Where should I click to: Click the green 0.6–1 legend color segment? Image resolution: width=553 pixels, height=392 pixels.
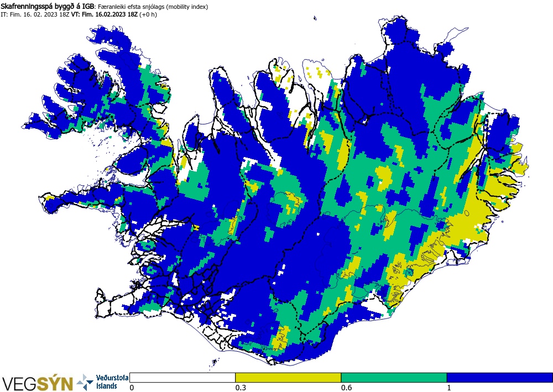click(x=394, y=378)
